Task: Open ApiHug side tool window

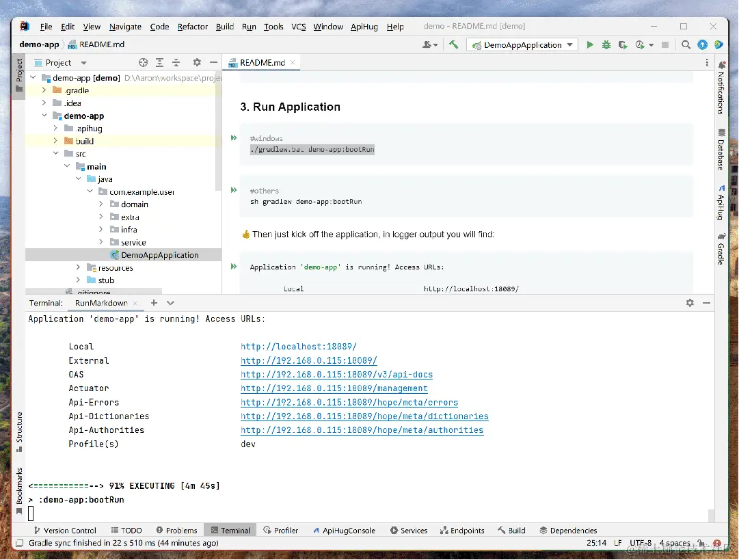Action: point(721,202)
